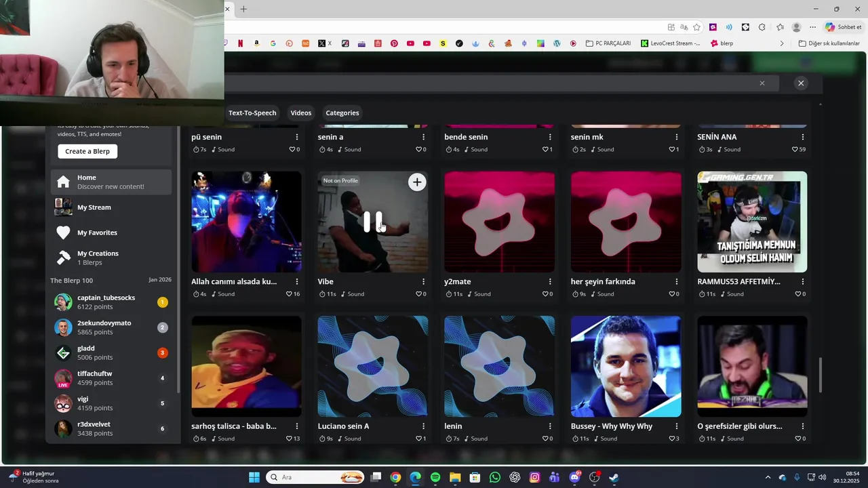Open WordPress bookmark icon
This screenshot has height=488, width=868.
click(x=557, y=43)
